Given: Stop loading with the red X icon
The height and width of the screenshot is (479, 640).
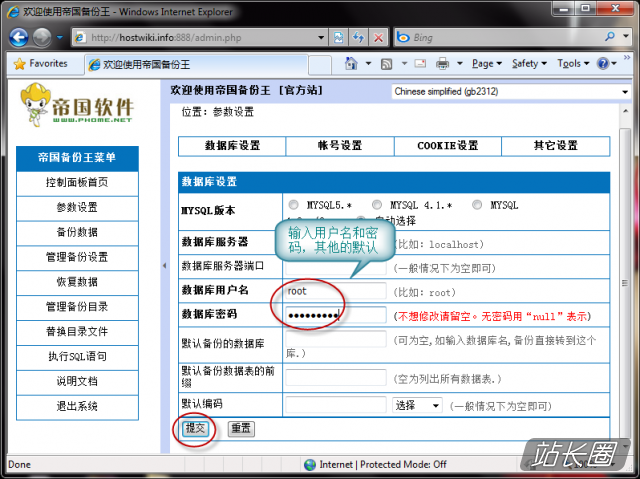Looking at the screenshot, I should pos(378,38).
